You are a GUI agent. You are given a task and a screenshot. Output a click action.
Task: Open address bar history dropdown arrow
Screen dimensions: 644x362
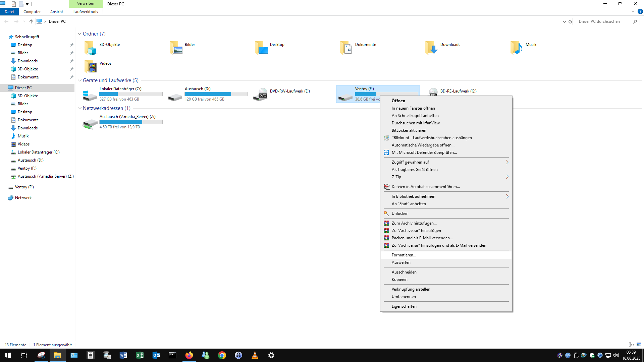(564, 21)
